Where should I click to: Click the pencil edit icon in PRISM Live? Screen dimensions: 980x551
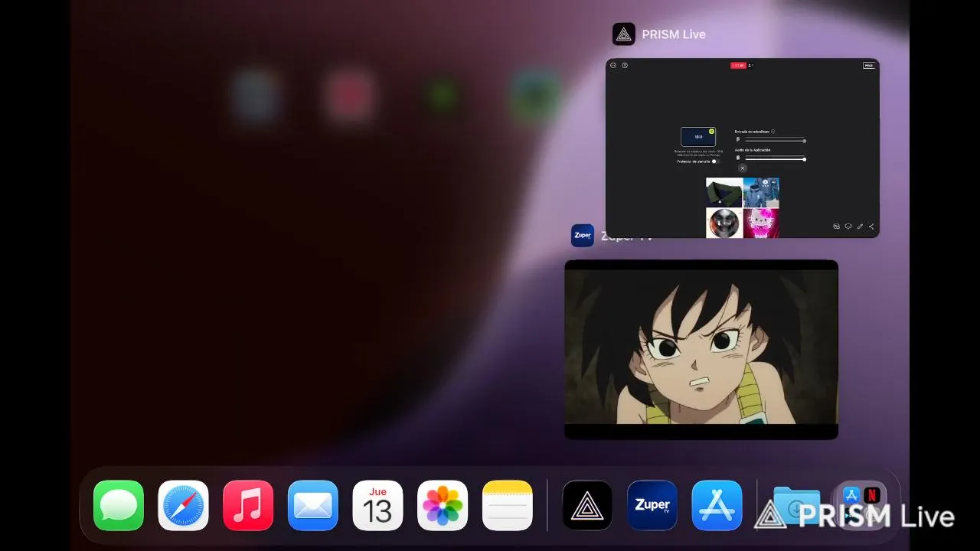tap(860, 227)
